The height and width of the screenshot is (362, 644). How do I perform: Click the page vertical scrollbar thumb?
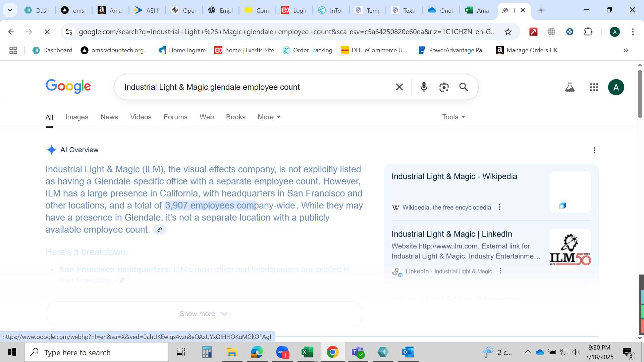point(640,94)
